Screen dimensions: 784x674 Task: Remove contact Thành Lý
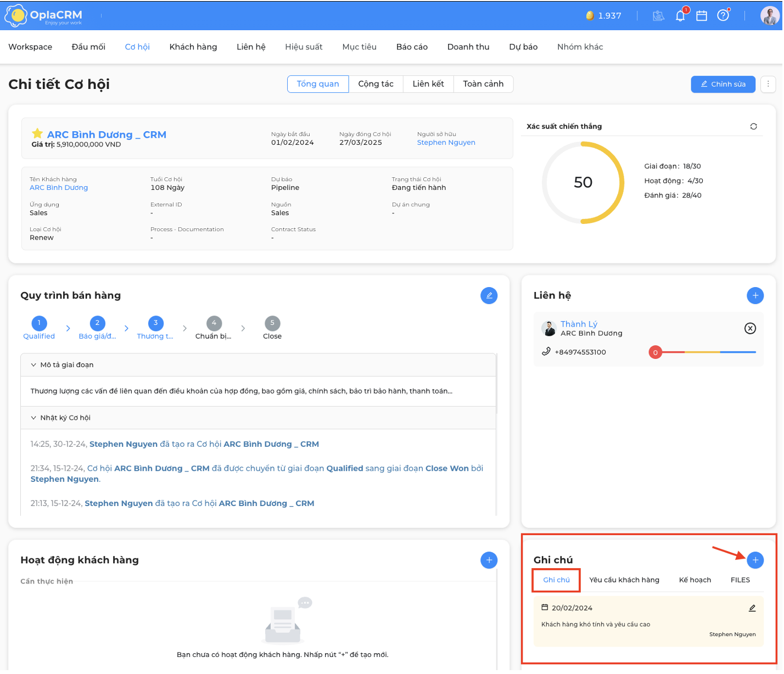[750, 328]
